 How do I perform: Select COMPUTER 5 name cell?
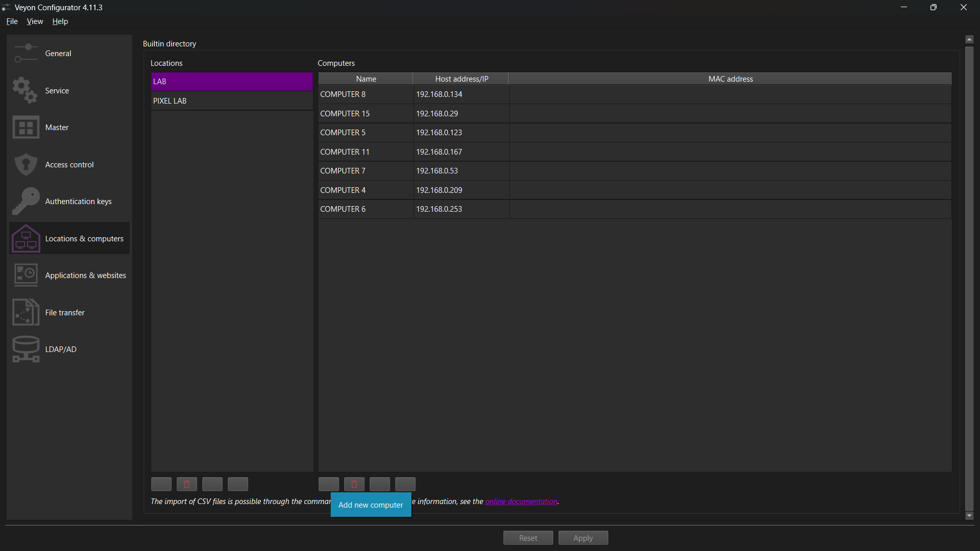(x=366, y=133)
